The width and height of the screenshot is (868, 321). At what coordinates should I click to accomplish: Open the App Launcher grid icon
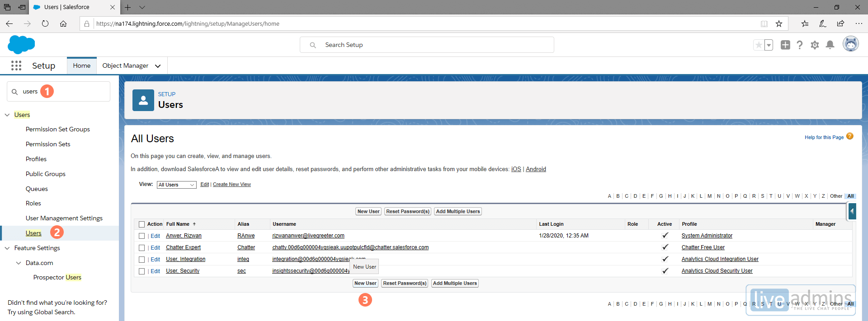point(16,65)
